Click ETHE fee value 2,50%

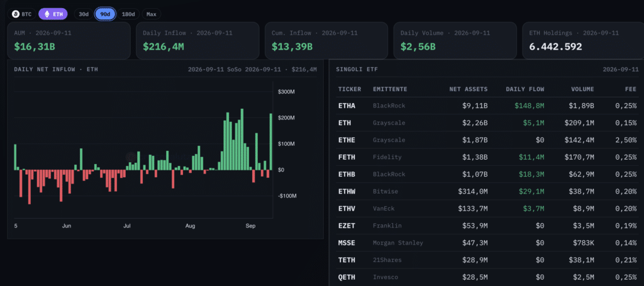[x=626, y=140]
